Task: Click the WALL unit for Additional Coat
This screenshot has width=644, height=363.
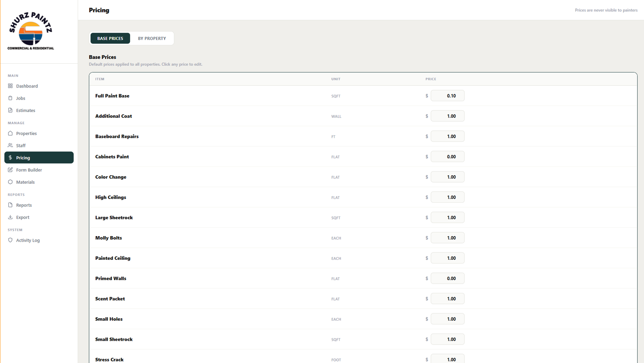Action: [336, 116]
